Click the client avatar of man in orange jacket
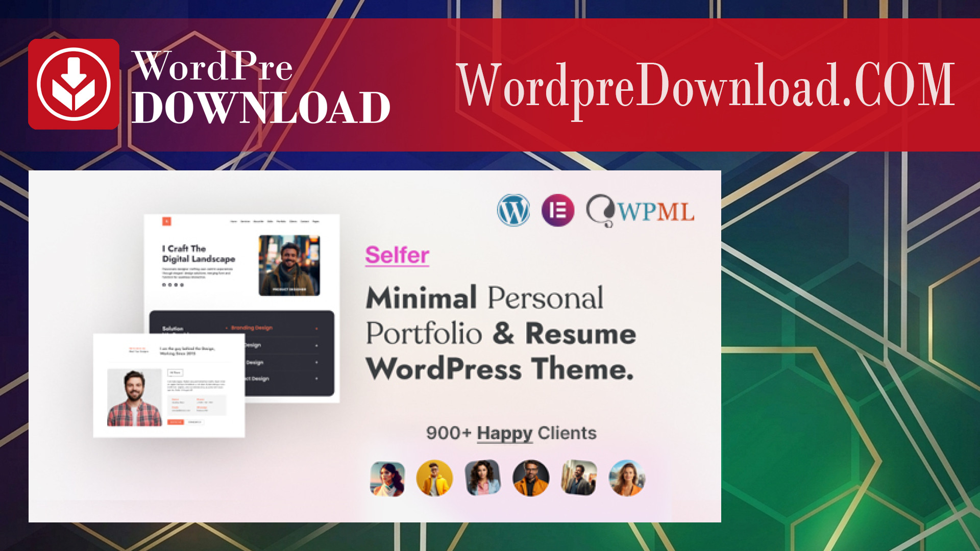Image resolution: width=980 pixels, height=551 pixels. 531,478
